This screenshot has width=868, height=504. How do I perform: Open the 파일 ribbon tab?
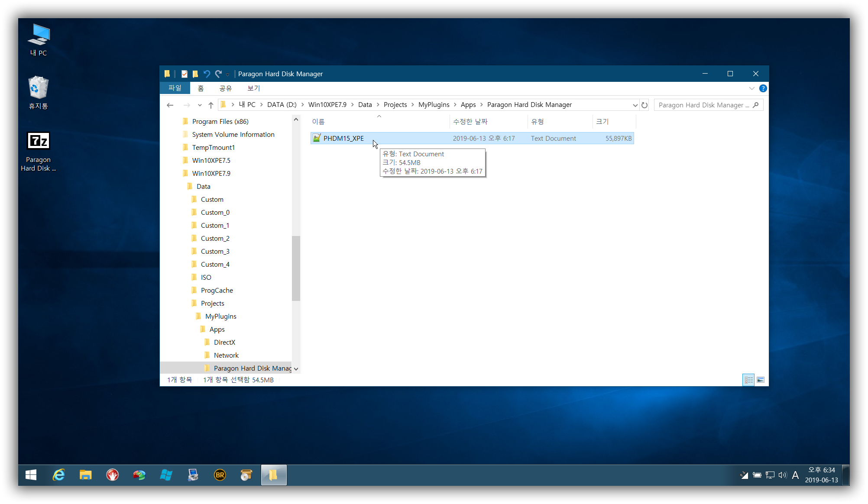point(175,88)
